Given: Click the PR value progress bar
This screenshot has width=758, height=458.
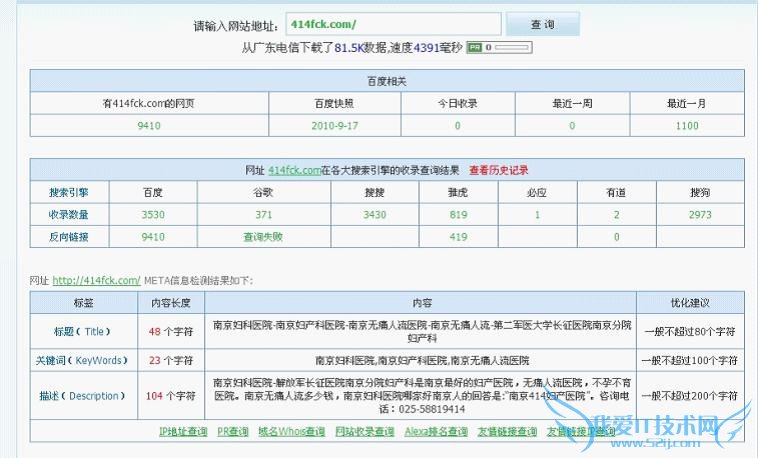Looking at the screenshot, I should [512, 47].
